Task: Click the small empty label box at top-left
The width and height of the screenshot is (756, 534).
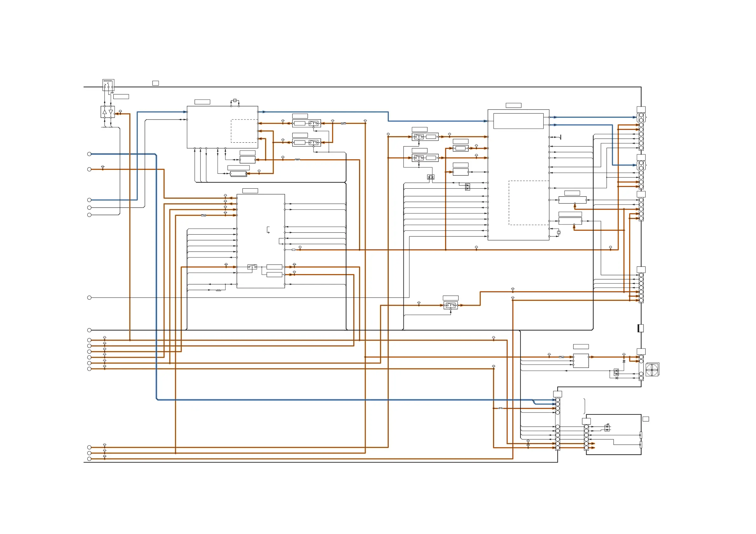Action: 156,83
